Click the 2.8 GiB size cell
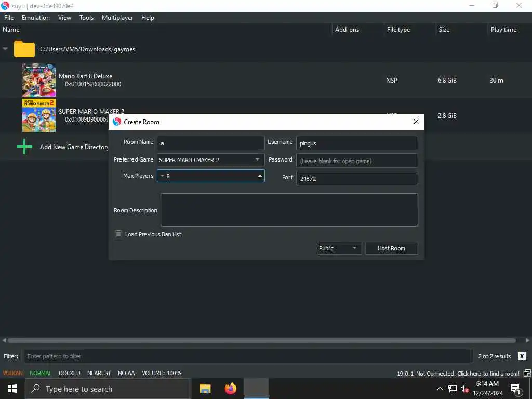The width and height of the screenshot is (532, 399). (x=447, y=116)
